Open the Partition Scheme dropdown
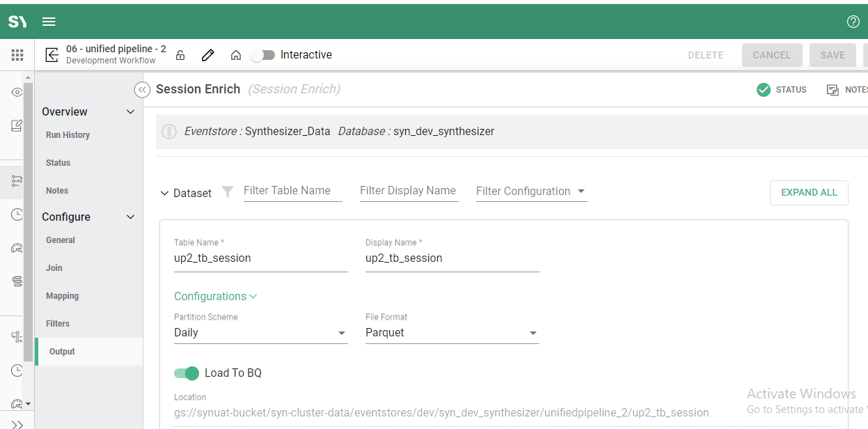The width and height of the screenshot is (868, 429). (342, 334)
